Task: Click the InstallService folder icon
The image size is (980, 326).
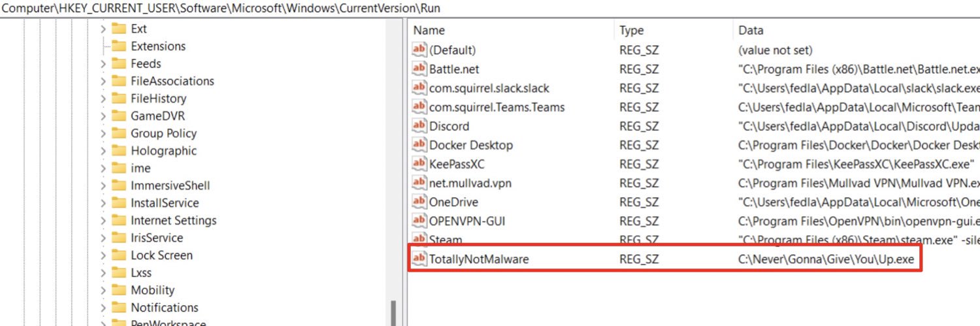Action: pyautogui.click(x=118, y=203)
